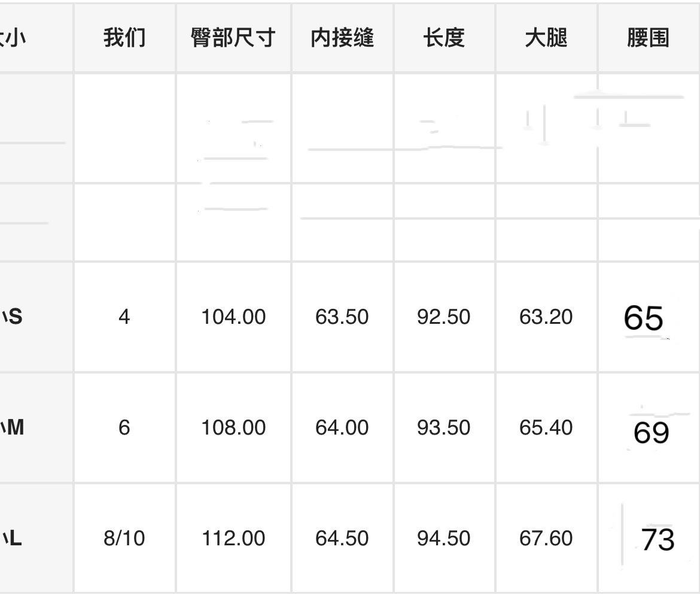
Task: Select the 长度 header cell
Action: 444,38
